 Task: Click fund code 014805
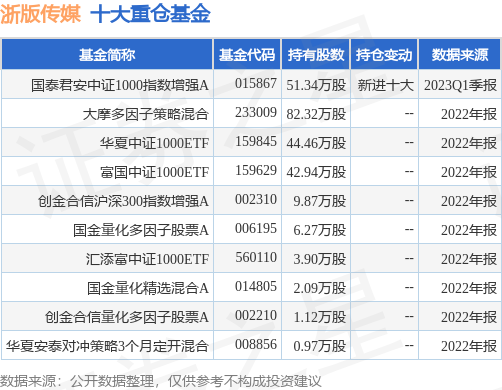point(256,286)
